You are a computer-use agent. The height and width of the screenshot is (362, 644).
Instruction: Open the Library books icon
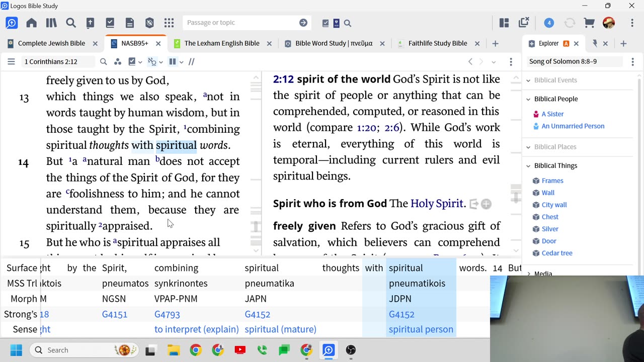pyautogui.click(x=51, y=23)
